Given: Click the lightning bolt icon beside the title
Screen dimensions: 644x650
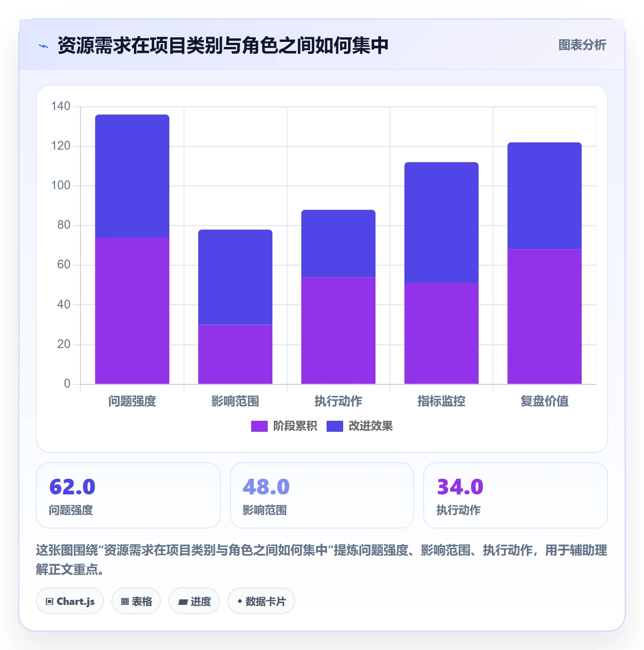Looking at the screenshot, I should [x=44, y=46].
